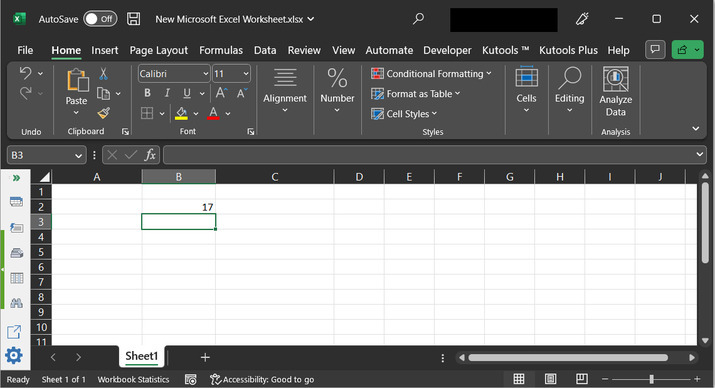The height and width of the screenshot is (388, 715).
Task: Switch to the Kutools Plus tab
Action: tap(568, 50)
